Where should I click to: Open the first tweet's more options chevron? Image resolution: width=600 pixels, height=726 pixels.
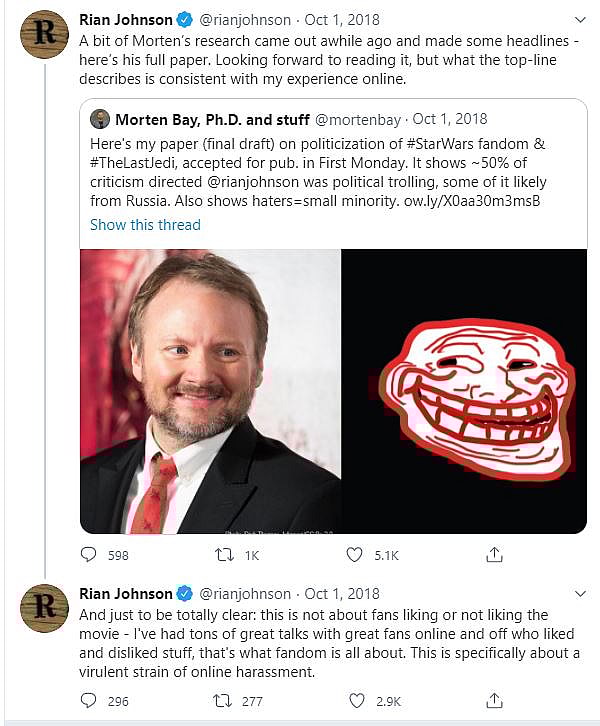pos(579,19)
